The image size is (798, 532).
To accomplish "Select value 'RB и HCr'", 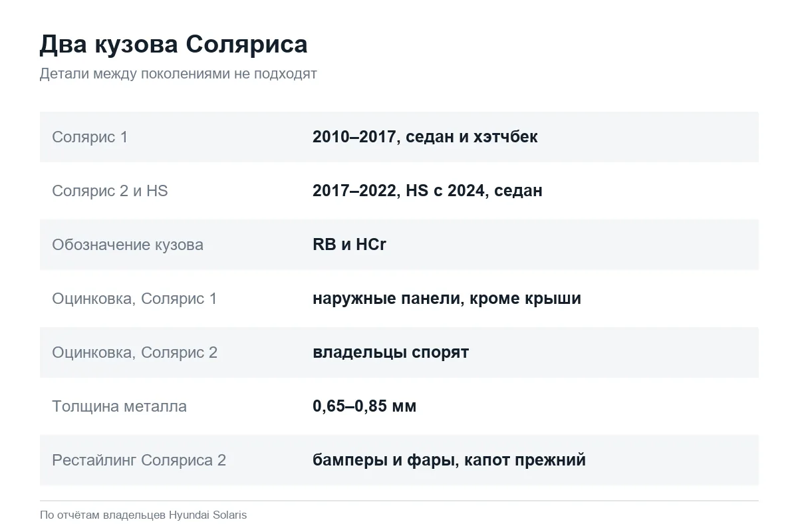I will [349, 245].
